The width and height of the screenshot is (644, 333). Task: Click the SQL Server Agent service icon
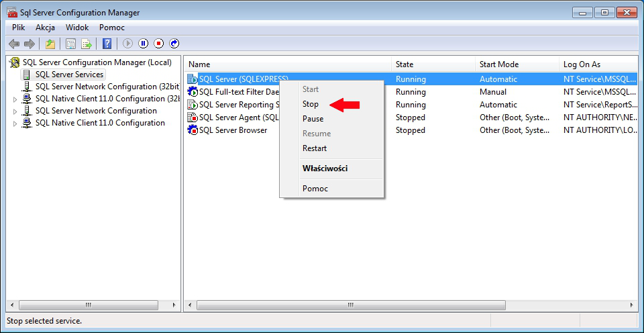click(193, 117)
